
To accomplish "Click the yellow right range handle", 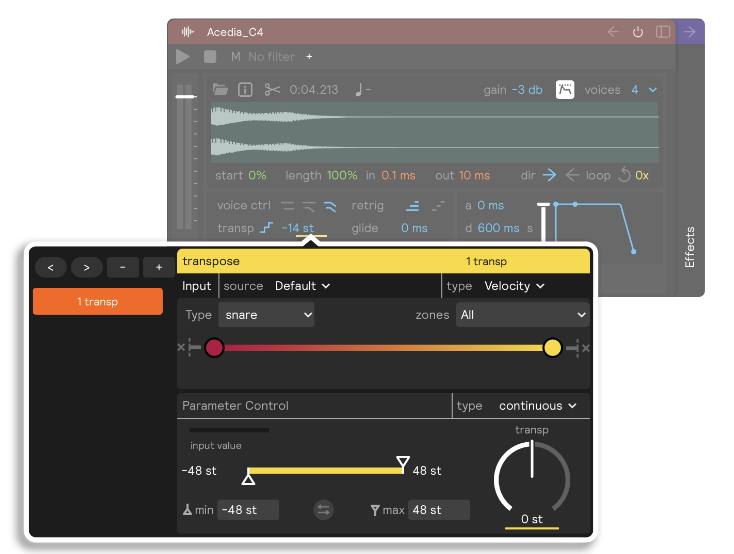I will coord(552,347).
